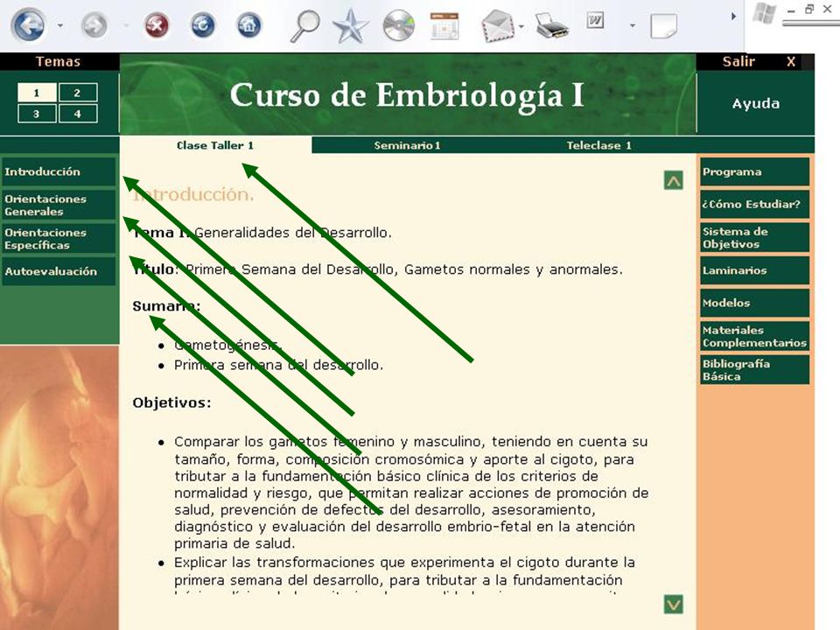
Task: Click the red Stop toolbar icon
Action: 157,25
